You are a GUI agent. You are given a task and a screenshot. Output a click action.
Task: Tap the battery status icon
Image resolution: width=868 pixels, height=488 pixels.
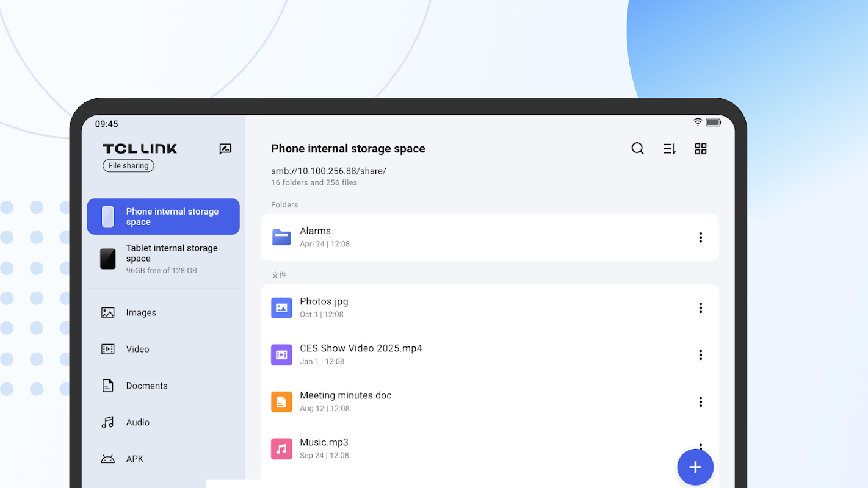[714, 123]
